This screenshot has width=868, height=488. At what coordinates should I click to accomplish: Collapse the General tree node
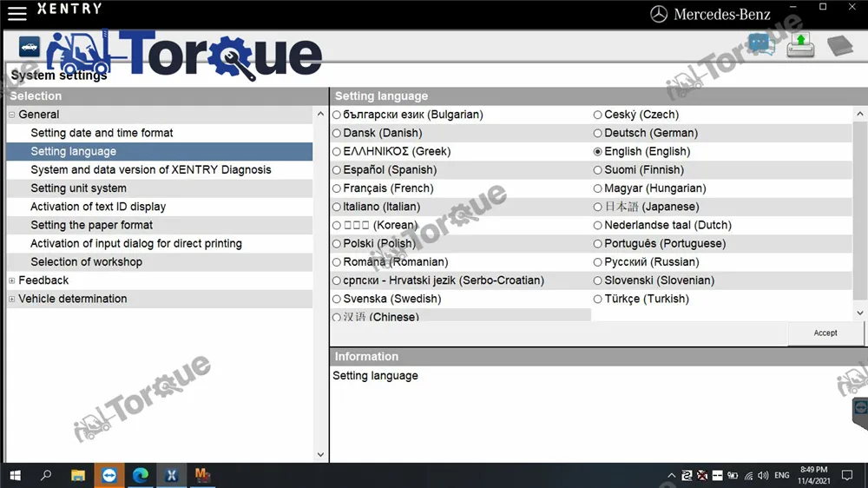click(11, 115)
